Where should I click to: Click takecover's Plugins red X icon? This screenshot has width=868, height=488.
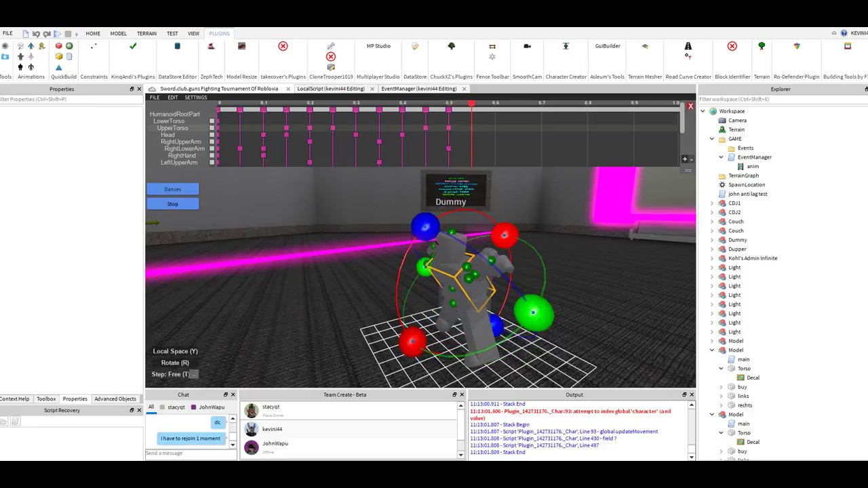pyautogui.click(x=283, y=46)
